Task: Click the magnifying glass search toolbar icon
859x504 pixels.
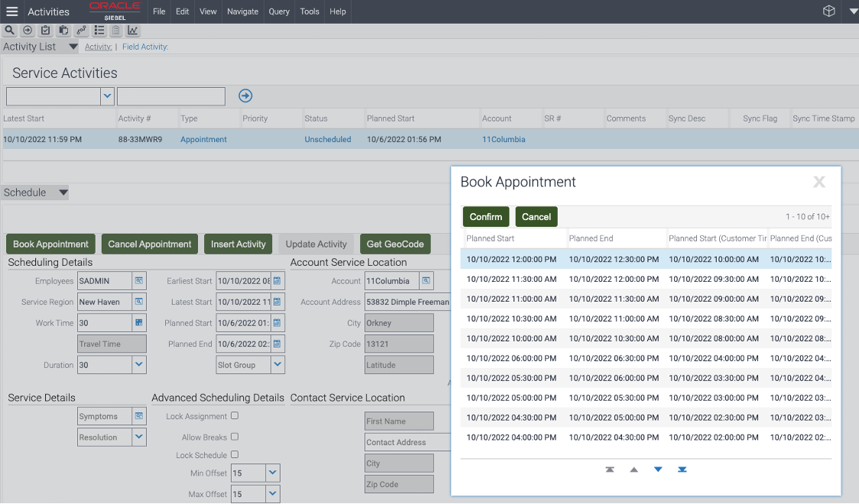Action: 9,31
